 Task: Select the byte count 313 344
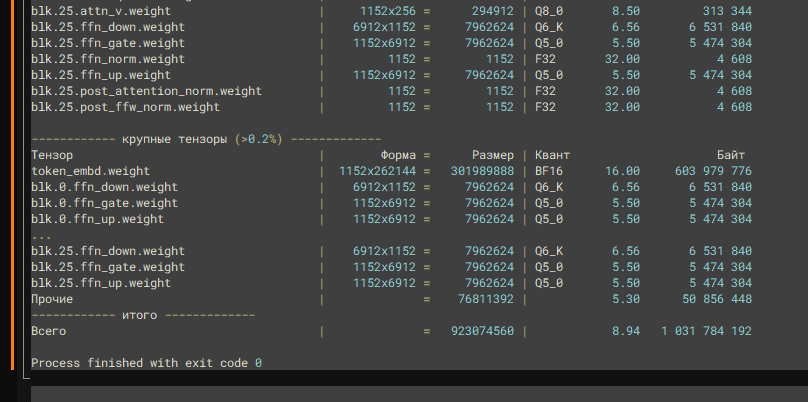click(727, 11)
